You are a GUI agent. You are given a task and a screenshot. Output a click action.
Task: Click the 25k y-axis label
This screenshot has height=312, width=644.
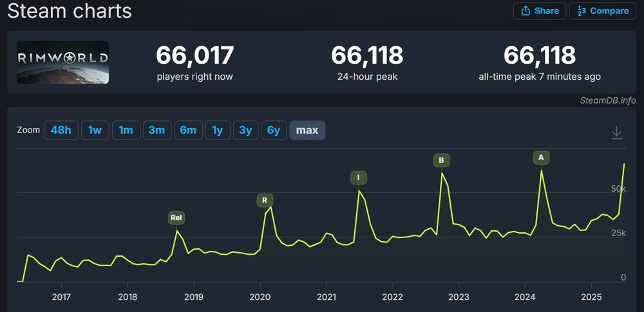[618, 233]
